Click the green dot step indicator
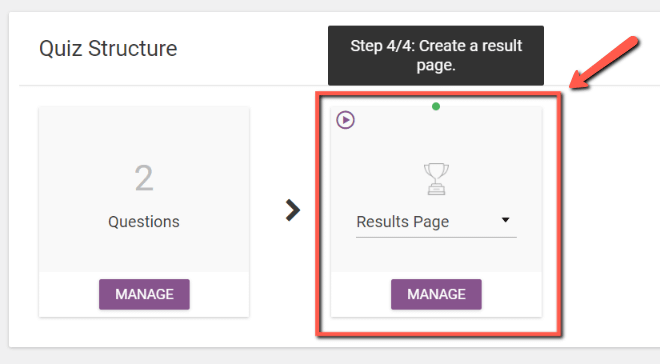This screenshot has width=660, height=364. (x=436, y=106)
